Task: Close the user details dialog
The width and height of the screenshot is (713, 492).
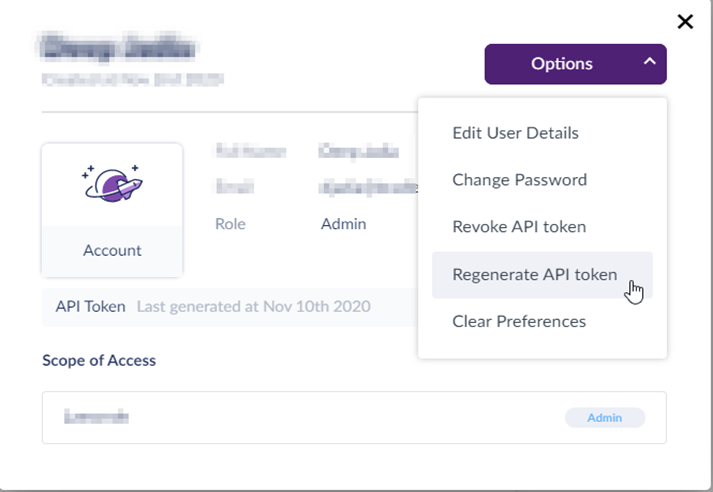Action: pyautogui.click(x=685, y=21)
